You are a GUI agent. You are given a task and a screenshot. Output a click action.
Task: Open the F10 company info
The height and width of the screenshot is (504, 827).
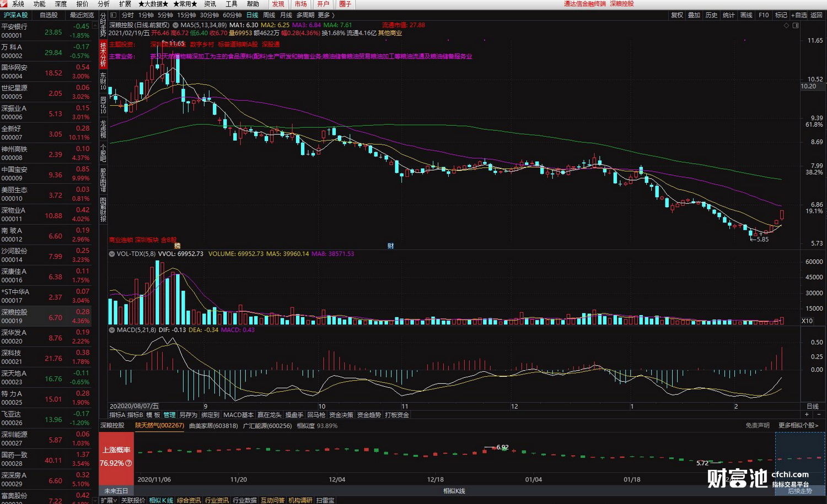[764, 15]
